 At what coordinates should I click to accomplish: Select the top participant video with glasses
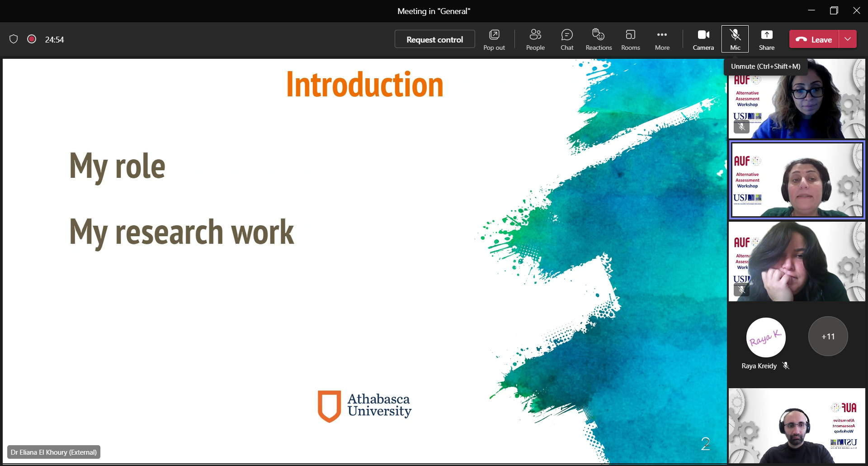[797, 99]
